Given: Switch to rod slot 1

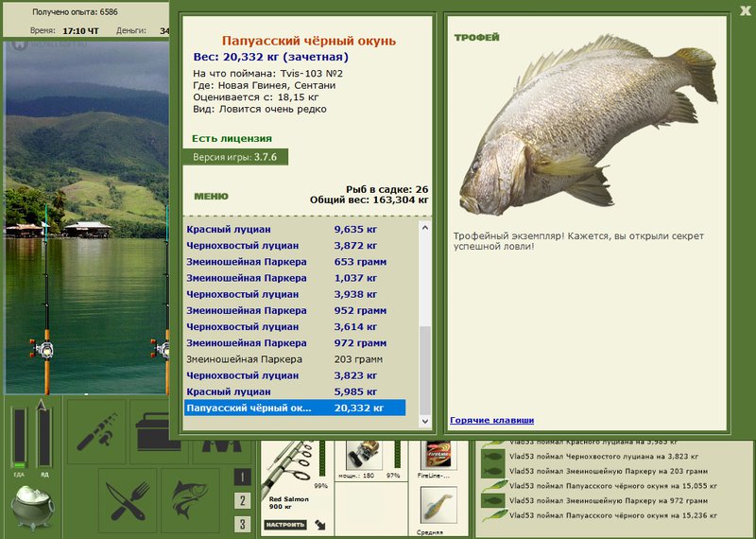Looking at the screenshot, I should coord(242,478).
